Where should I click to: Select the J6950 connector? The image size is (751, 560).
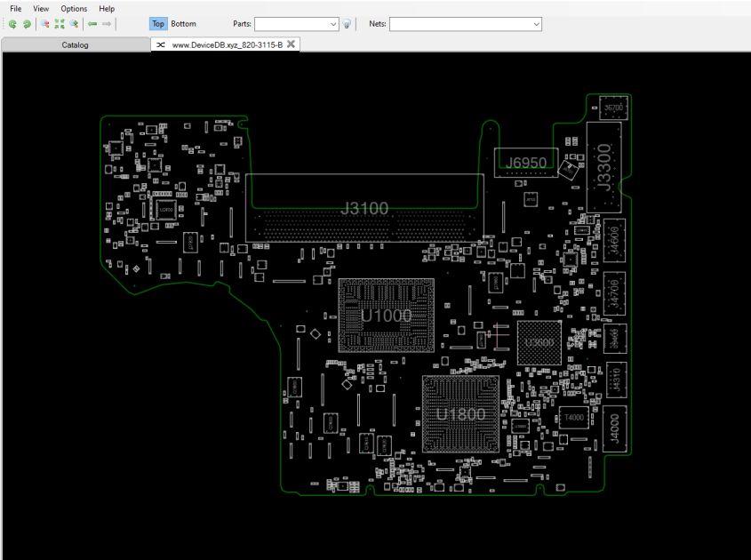click(x=526, y=163)
